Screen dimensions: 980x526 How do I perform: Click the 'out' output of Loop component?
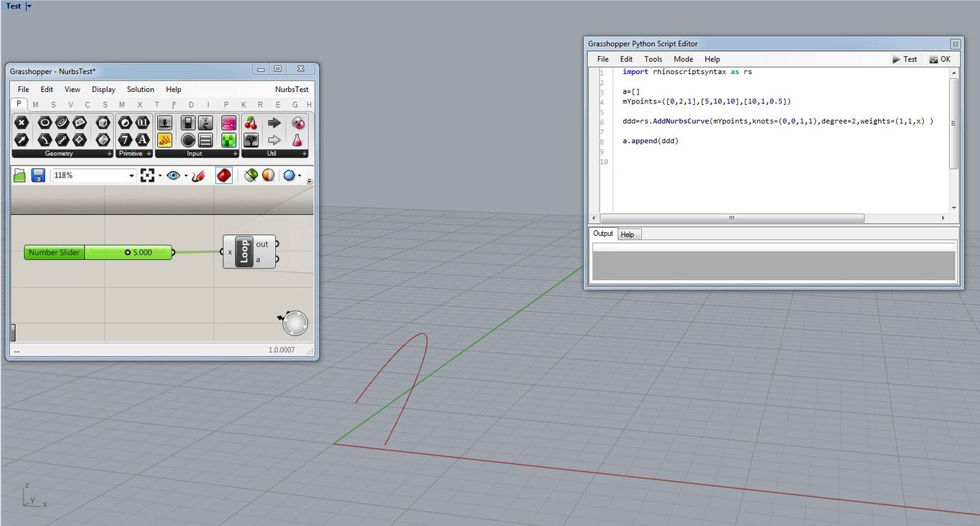262,244
